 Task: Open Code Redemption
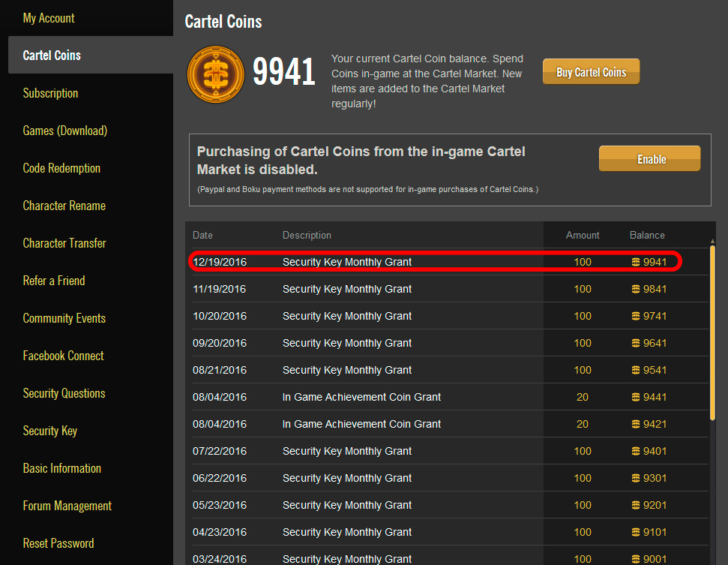tap(61, 168)
